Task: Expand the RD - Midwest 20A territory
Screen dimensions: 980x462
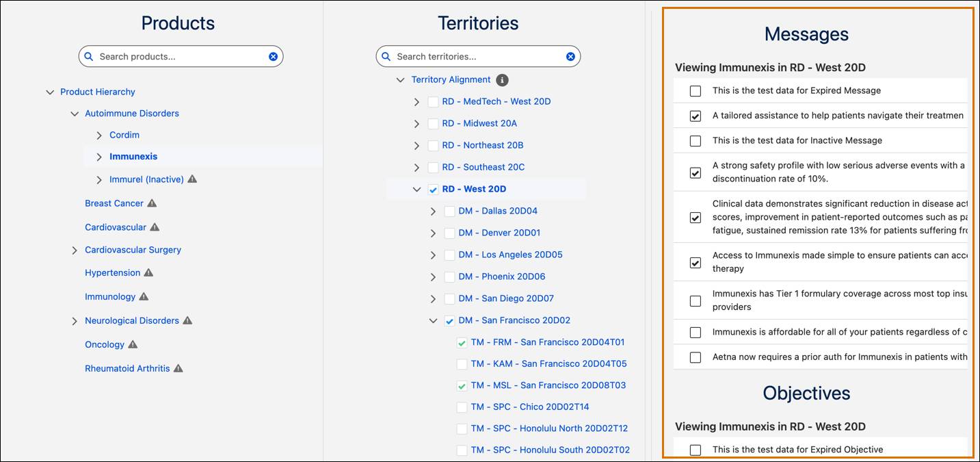Action: [417, 124]
